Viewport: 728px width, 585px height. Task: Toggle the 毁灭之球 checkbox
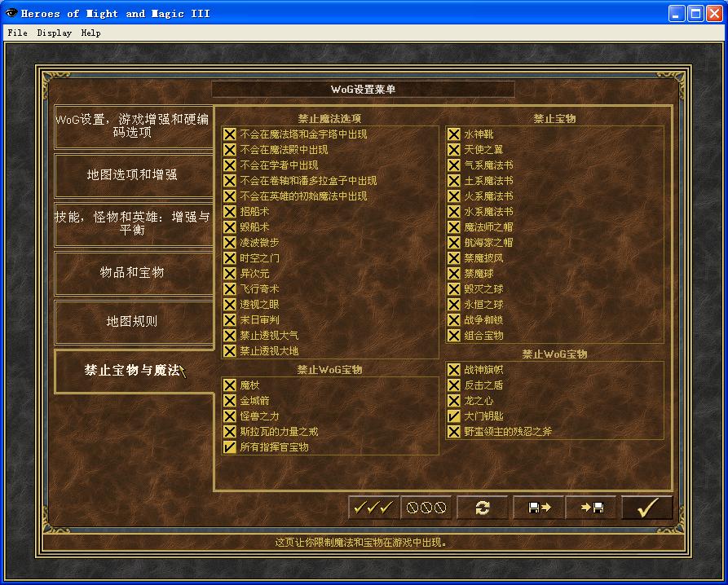453,289
